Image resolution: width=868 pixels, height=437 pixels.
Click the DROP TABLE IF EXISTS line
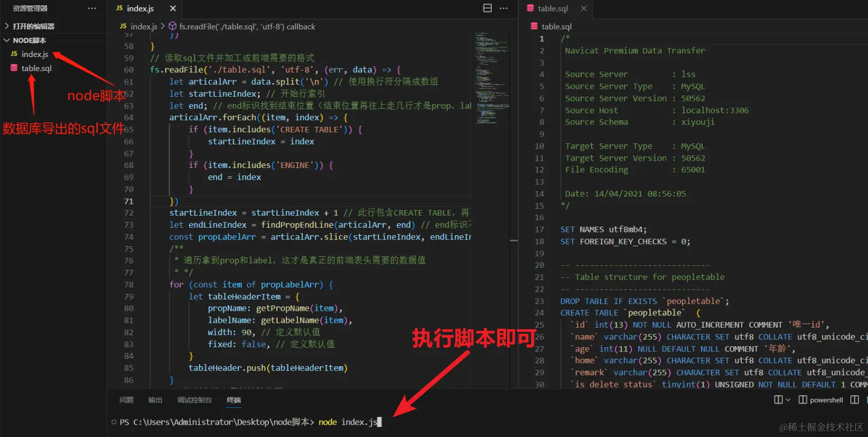click(x=645, y=301)
